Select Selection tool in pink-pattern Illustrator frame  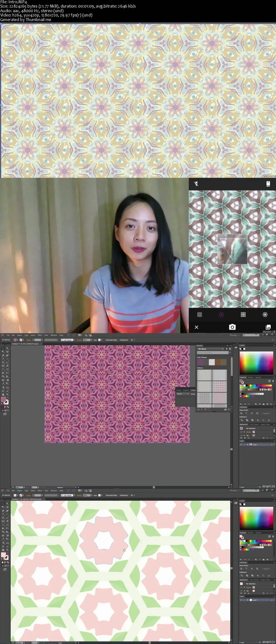pos(3,348)
